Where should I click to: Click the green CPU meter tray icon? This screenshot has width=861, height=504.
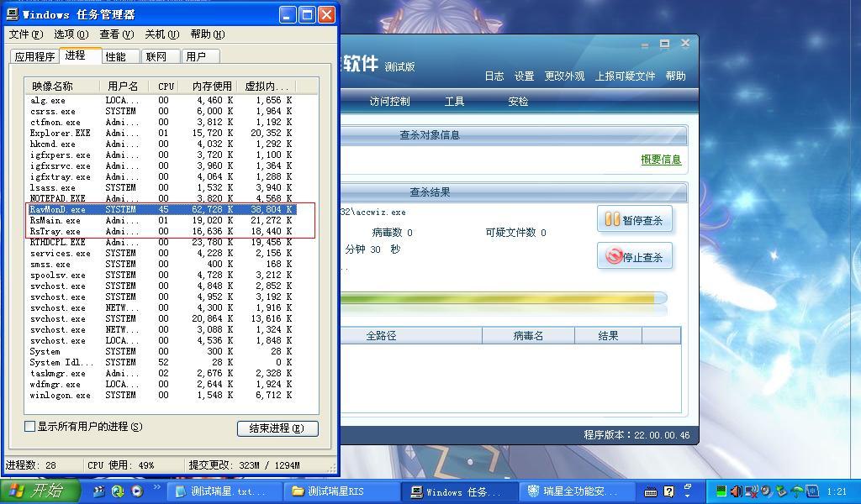pyautogui.click(x=721, y=491)
